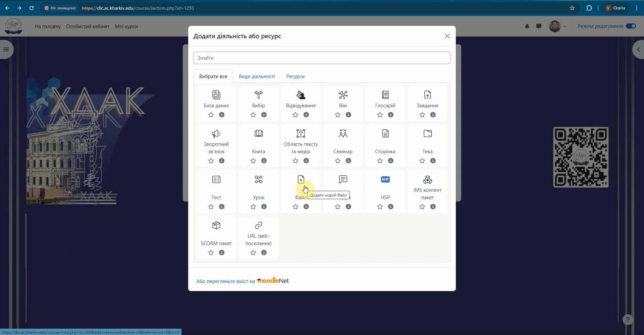Choose the H5P activity icon
Viewport: 644px width, 335px height.
point(385,179)
